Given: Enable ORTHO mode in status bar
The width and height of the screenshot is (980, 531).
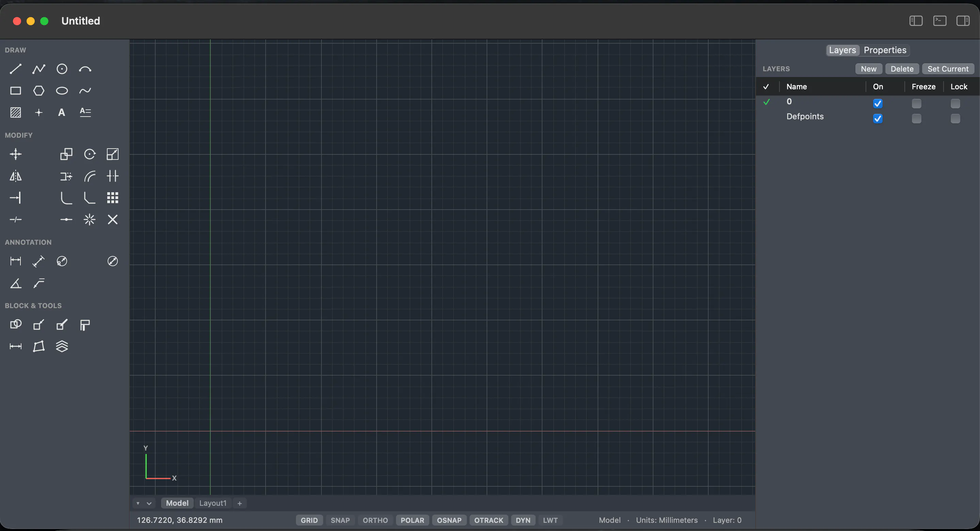Looking at the screenshot, I should [375, 520].
